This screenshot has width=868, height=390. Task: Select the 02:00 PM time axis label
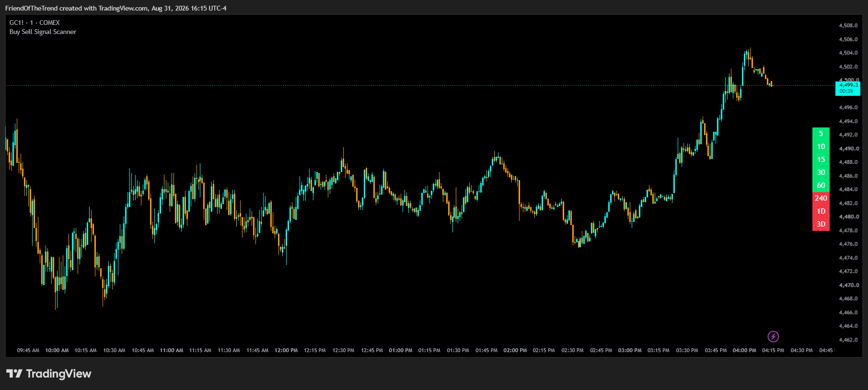point(515,350)
